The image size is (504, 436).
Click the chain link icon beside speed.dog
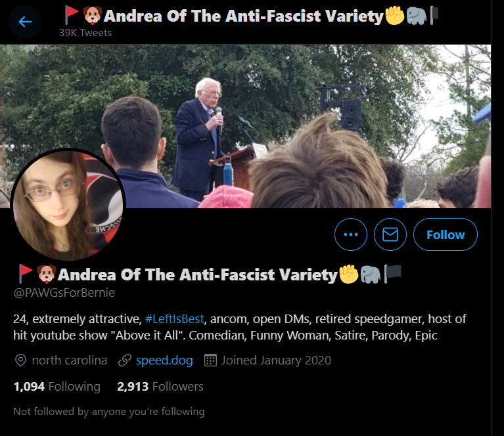125,360
